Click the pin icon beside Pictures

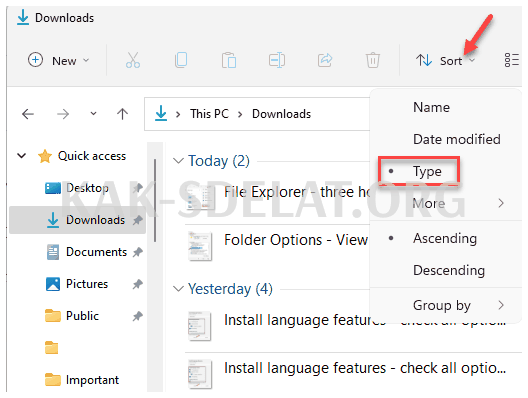click(x=137, y=284)
